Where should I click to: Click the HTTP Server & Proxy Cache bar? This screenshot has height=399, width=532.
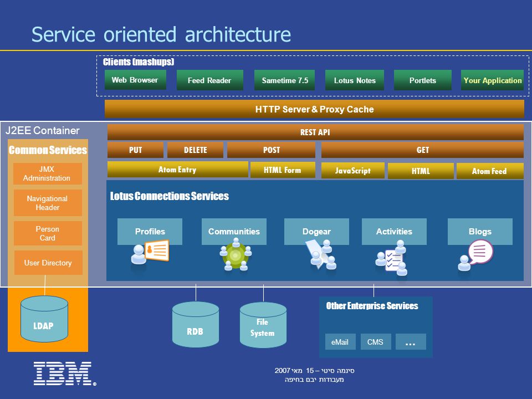coord(314,109)
